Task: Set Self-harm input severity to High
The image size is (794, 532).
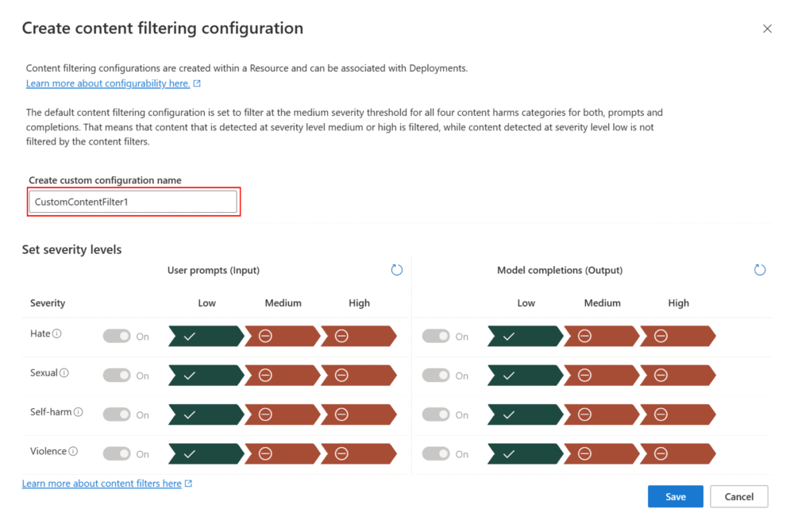Action: pos(359,414)
